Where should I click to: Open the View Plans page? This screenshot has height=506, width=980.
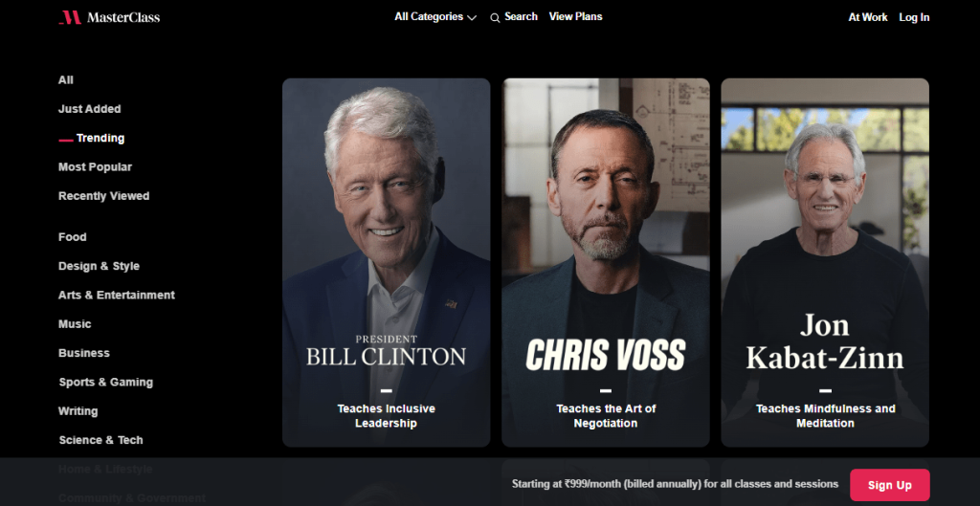click(575, 17)
